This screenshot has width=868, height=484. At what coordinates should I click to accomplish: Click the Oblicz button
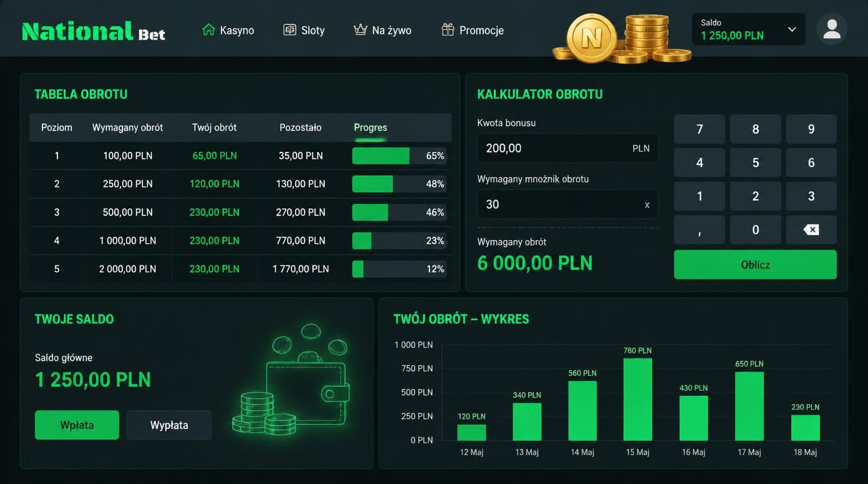[x=755, y=265]
